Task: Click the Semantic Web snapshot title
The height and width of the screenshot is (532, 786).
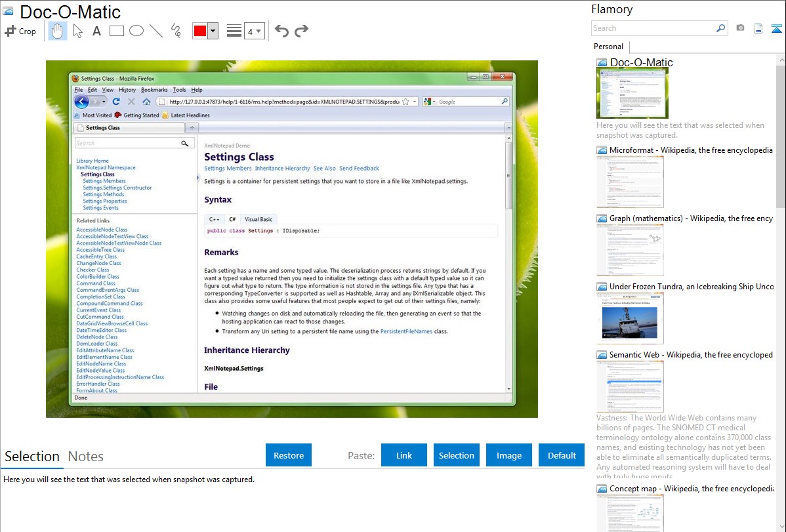Action: pos(691,355)
